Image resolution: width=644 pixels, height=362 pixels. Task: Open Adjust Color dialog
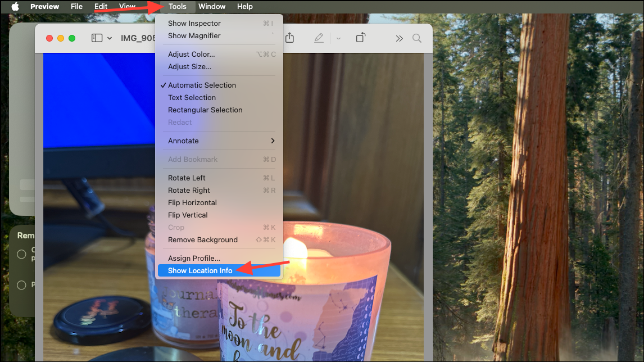click(219, 54)
